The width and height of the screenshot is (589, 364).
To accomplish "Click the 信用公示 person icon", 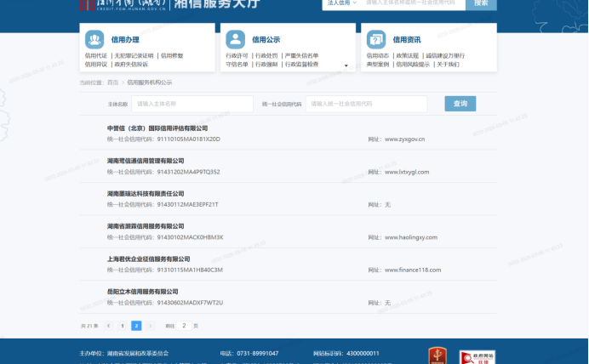I will click(235, 39).
